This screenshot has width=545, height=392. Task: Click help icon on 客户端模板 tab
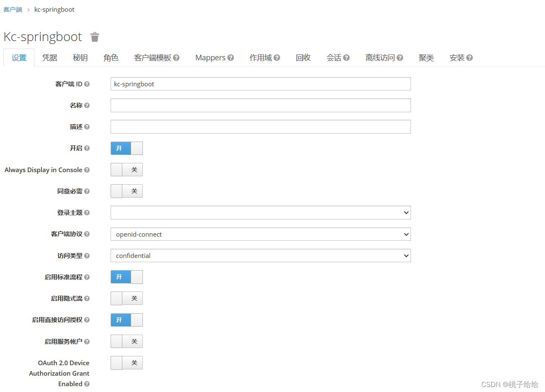click(x=176, y=58)
